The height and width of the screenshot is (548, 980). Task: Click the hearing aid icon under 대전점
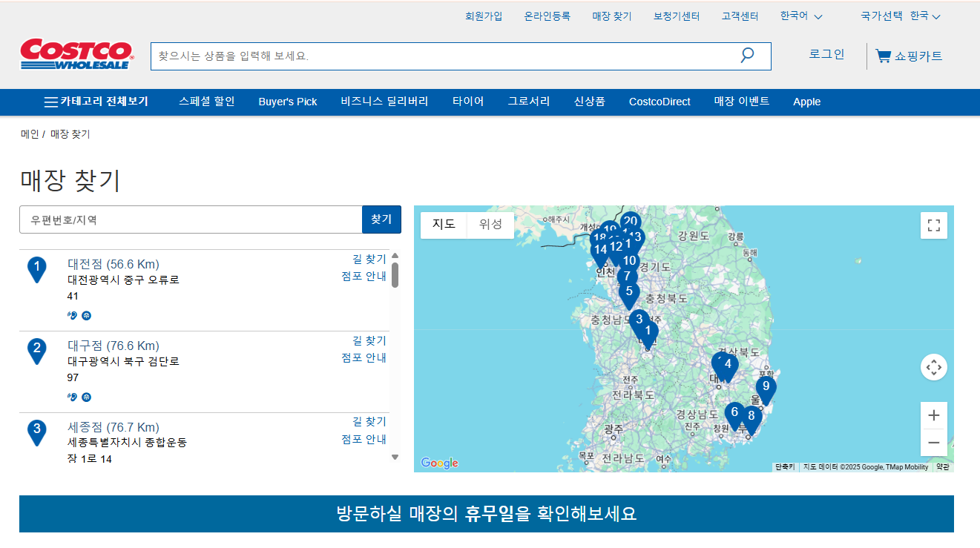[72, 316]
